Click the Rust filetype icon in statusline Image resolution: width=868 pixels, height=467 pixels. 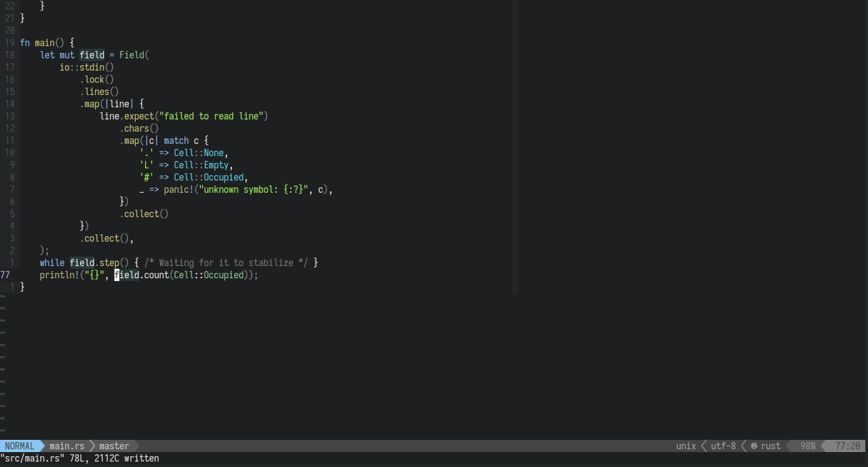point(753,446)
